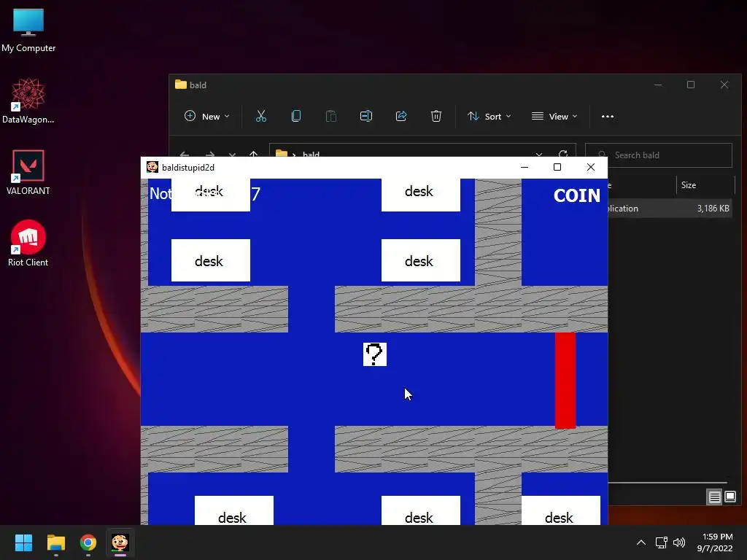Open File Explorer from the taskbar
The width and height of the screenshot is (747, 560).
click(x=55, y=542)
